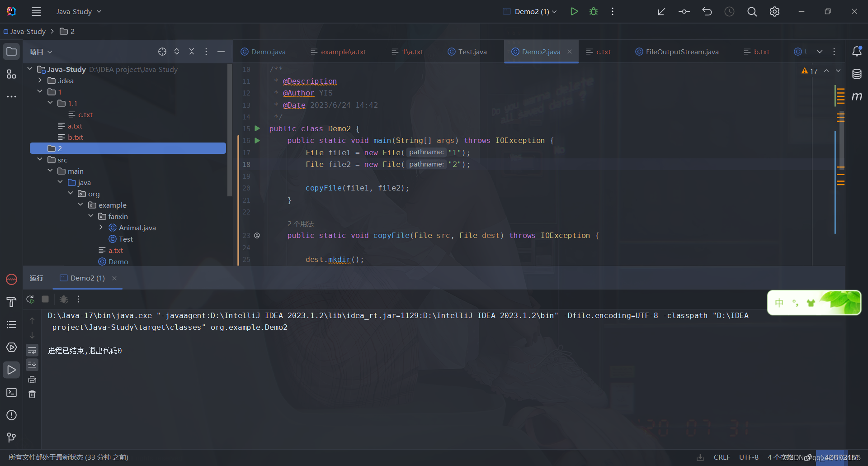
Task: Open the Git branch tool window
Action: (12, 437)
